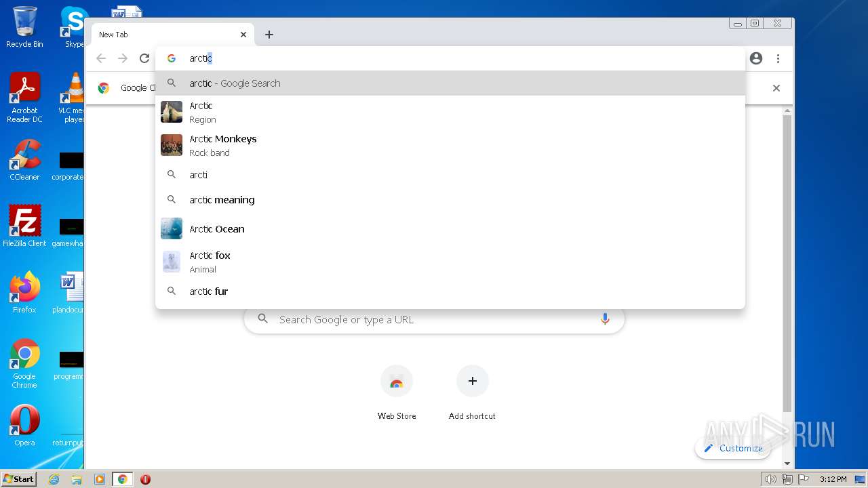
Task: Open the Customize page button
Action: point(733,448)
